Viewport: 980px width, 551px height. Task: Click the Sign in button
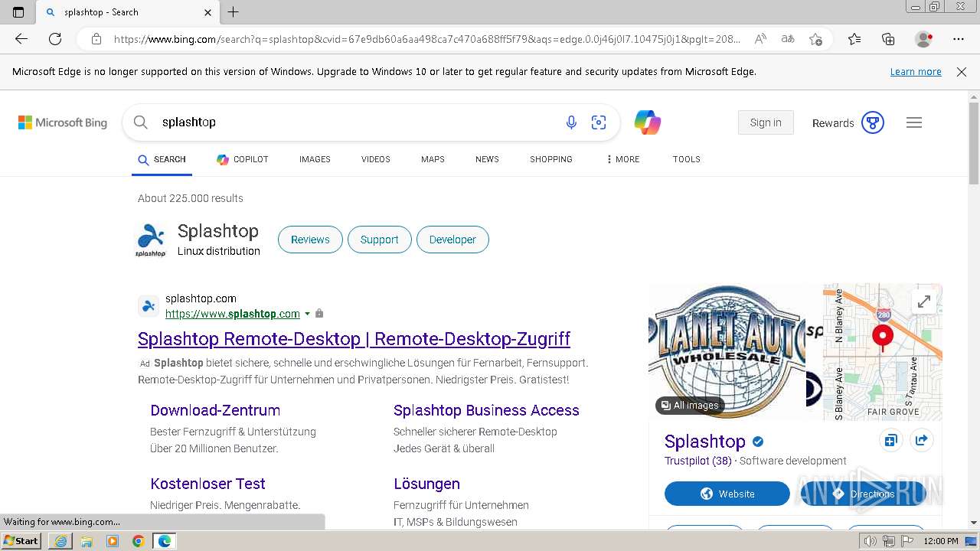click(x=766, y=122)
